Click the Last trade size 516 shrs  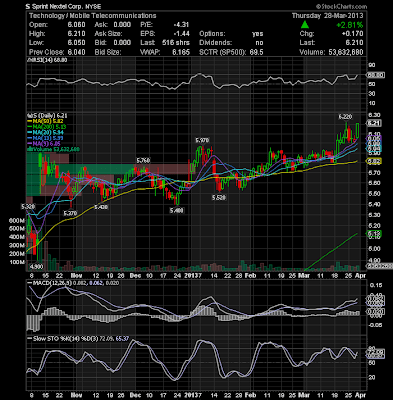(x=176, y=43)
